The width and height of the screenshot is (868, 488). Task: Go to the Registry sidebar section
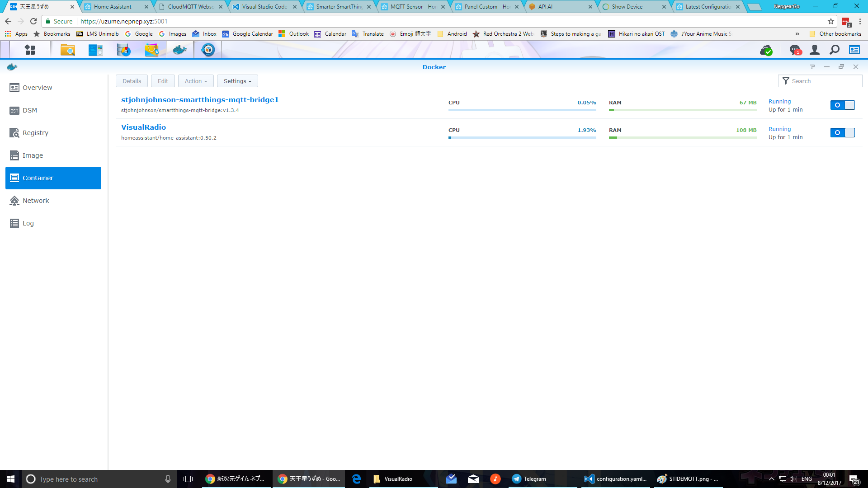point(35,133)
